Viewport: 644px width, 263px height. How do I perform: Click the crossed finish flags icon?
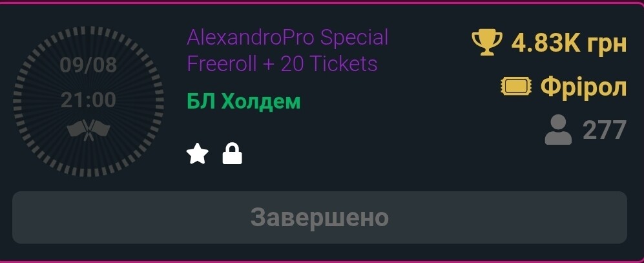pyautogui.click(x=88, y=131)
